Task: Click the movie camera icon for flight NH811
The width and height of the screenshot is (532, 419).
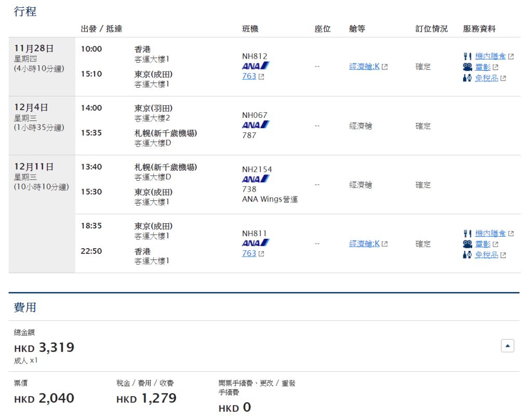Action: coord(467,244)
